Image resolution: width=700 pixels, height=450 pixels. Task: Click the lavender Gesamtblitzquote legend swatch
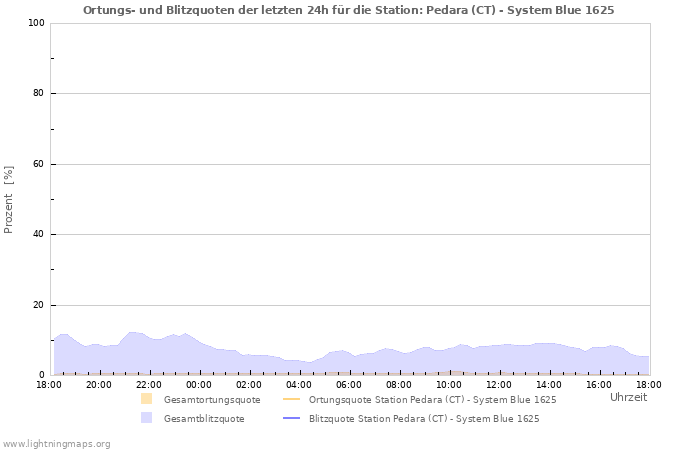pyautogui.click(x=147, y=418)
